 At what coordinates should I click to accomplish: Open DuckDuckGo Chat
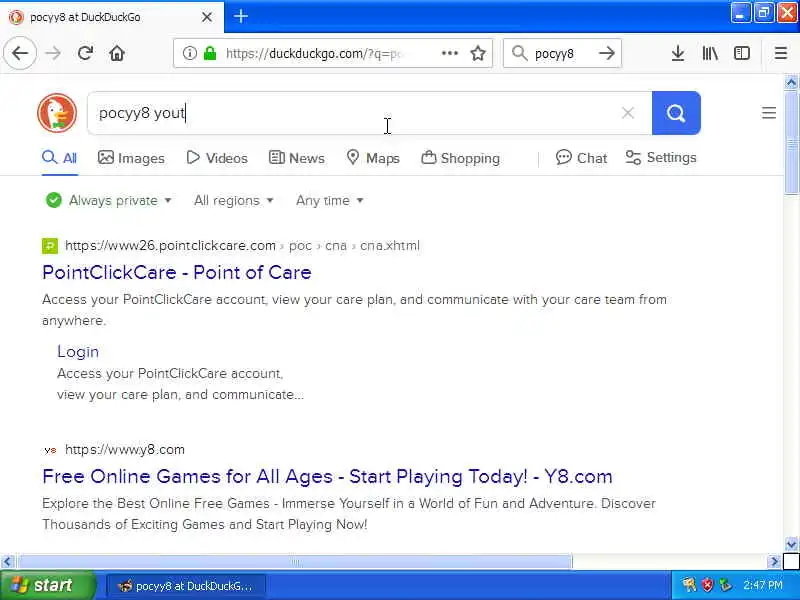point(581,158)
